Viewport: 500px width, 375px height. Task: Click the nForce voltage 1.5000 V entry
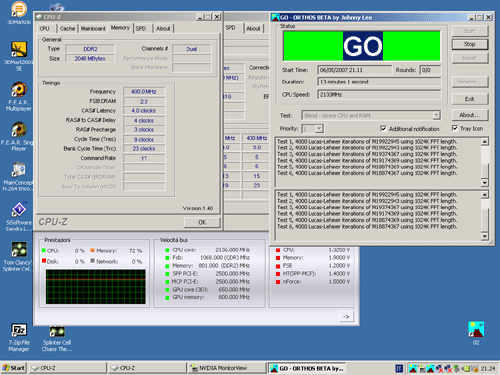click(x=313, y=282)
